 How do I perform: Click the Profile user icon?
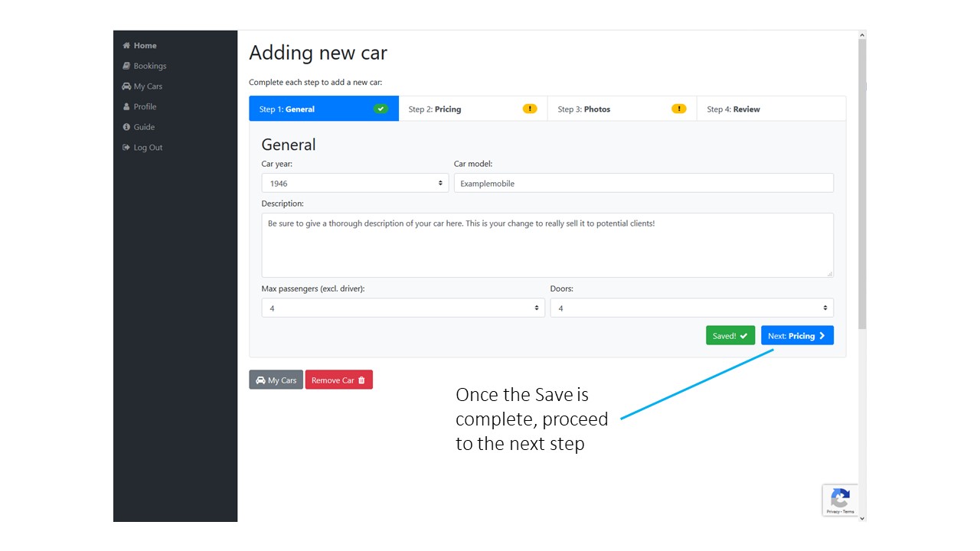point(126,107)
